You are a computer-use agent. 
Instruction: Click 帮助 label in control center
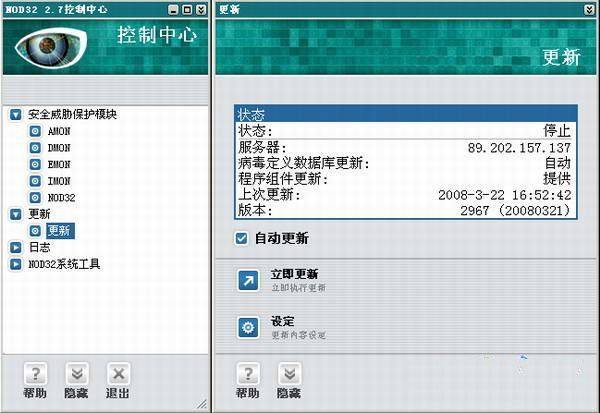(35, 393)
